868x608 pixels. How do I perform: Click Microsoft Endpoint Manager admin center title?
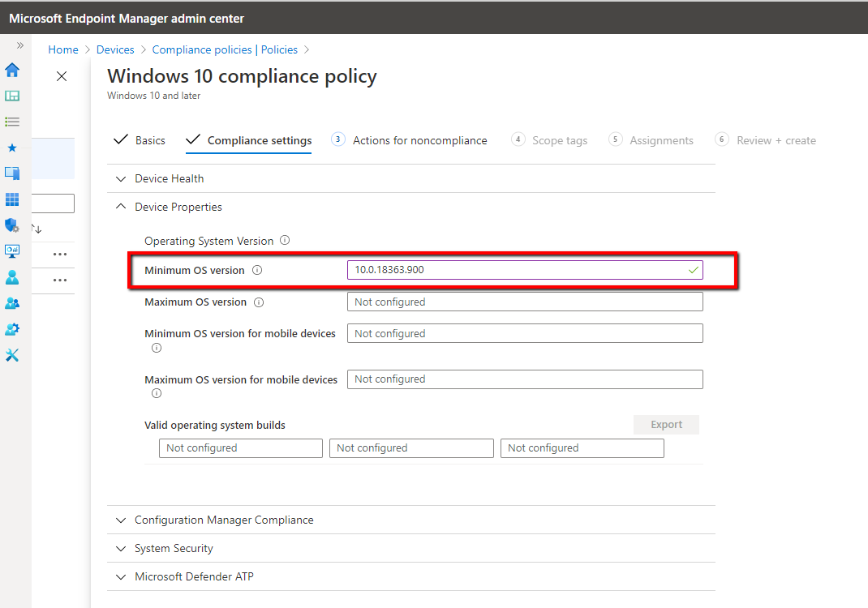pos(127,19)
